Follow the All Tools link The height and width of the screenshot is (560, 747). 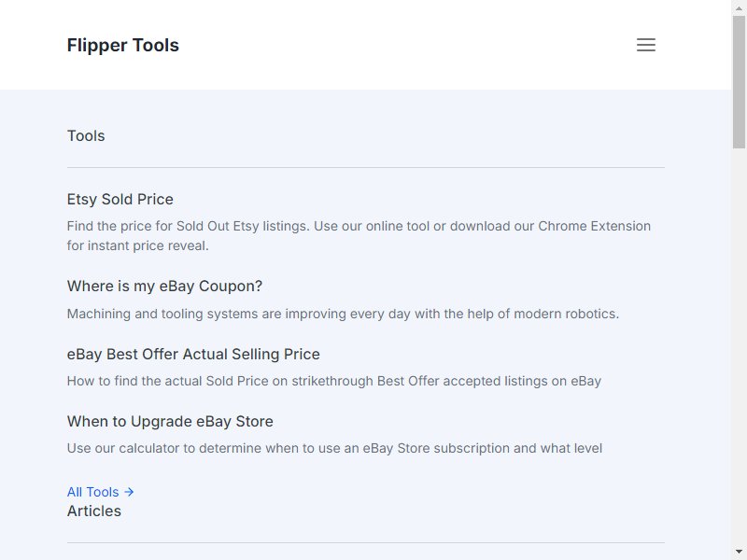point(101,492)
